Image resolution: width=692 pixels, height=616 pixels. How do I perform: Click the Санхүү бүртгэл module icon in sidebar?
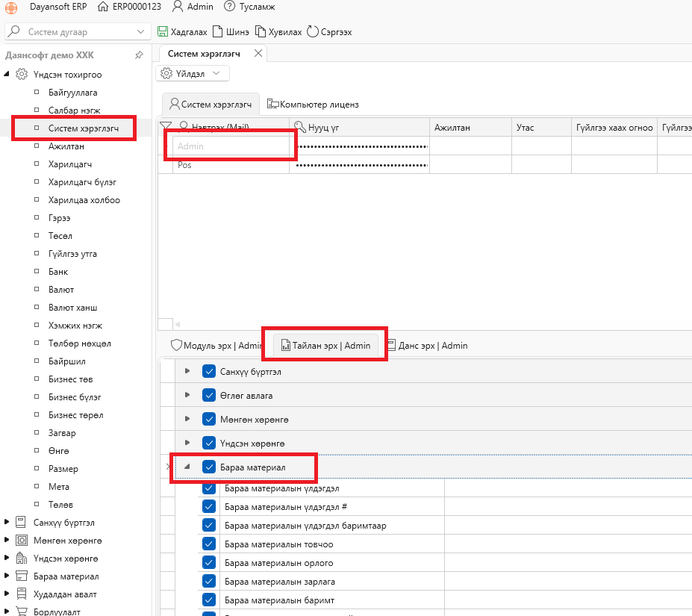coord(20,523)
